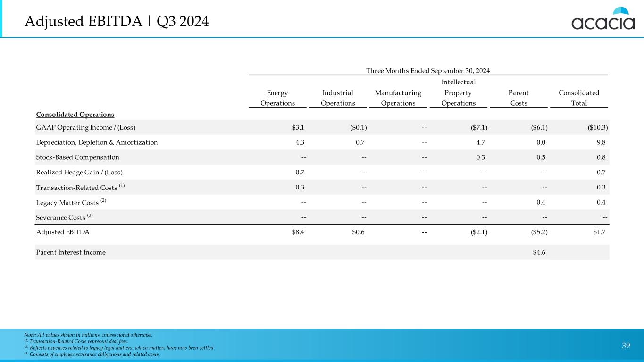This screenshot has width=644, height=362.
Task: Select the Stock-Based Compensation row label
Action: [x=77, y=157]
